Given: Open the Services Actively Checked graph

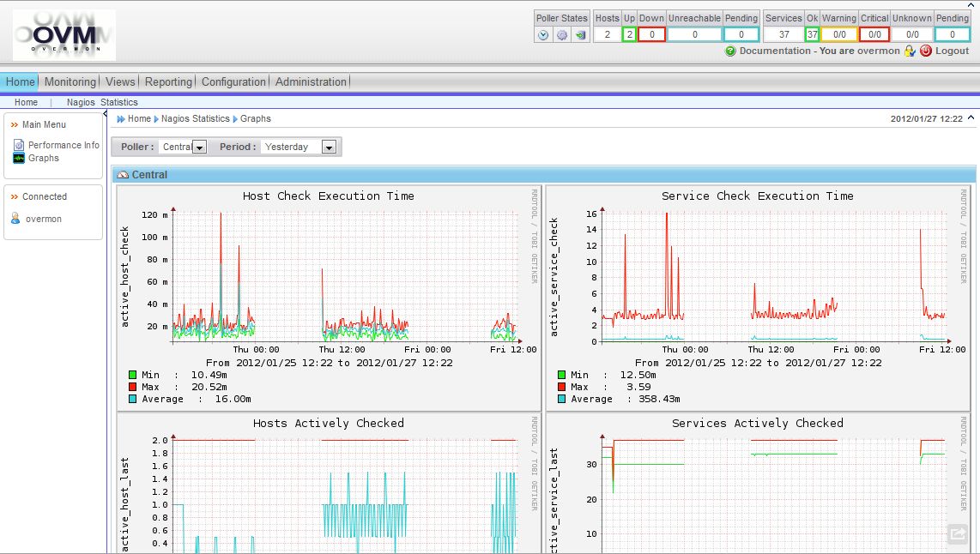Looking at the screenshot, I should tap(758, 483).
